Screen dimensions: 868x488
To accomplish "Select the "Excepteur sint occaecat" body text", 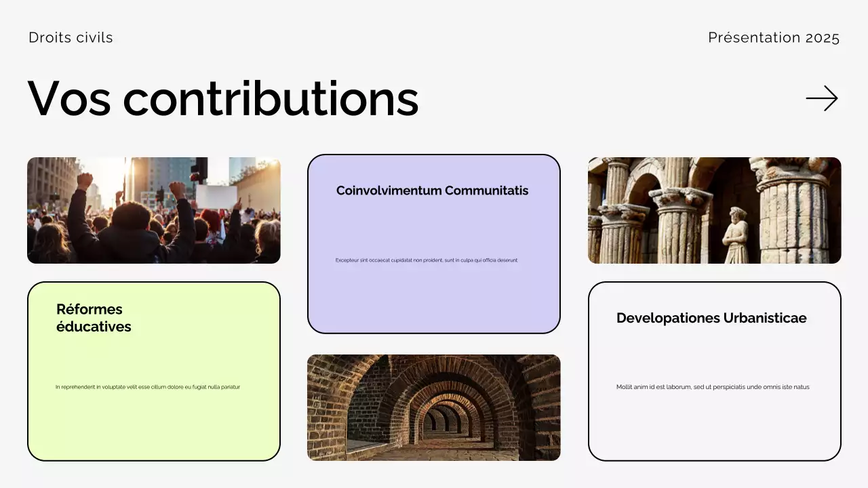I will point(426,260).
